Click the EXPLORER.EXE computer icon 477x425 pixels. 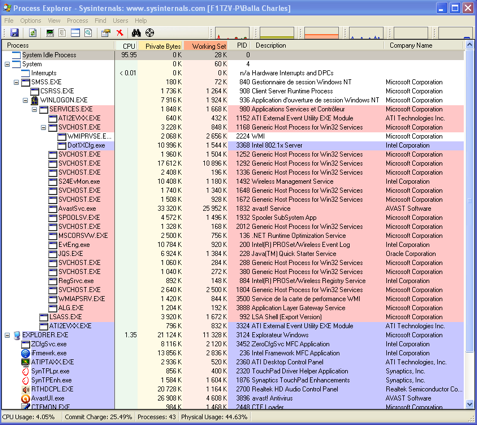click(x=17, y=335)
